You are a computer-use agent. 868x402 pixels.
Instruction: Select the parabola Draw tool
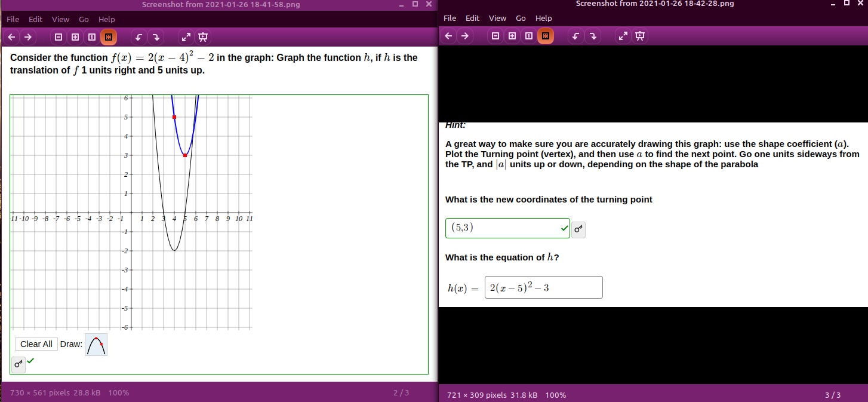click(96, 344)
